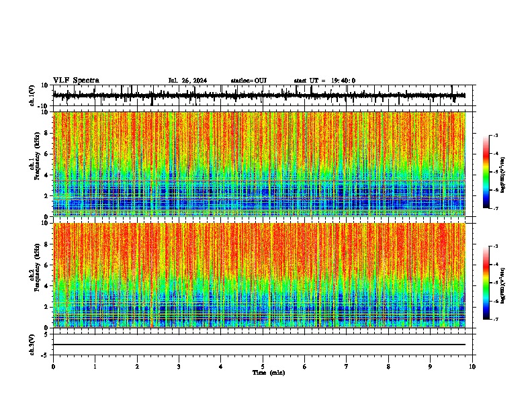Image resolution: width=532 pixels, height=411 pixels.
Task: Click time-axis tick label "5" above Time (min)
Action: click(263, 367)
